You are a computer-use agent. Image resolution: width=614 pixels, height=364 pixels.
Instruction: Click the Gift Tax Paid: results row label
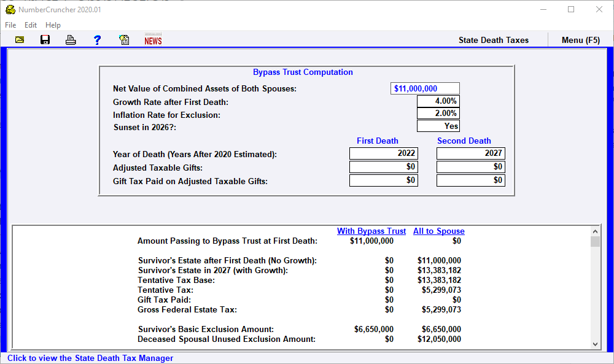(164, 300)
